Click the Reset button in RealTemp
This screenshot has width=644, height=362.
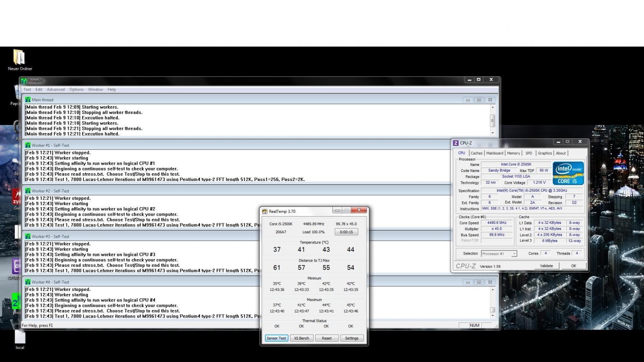[327, 338]
